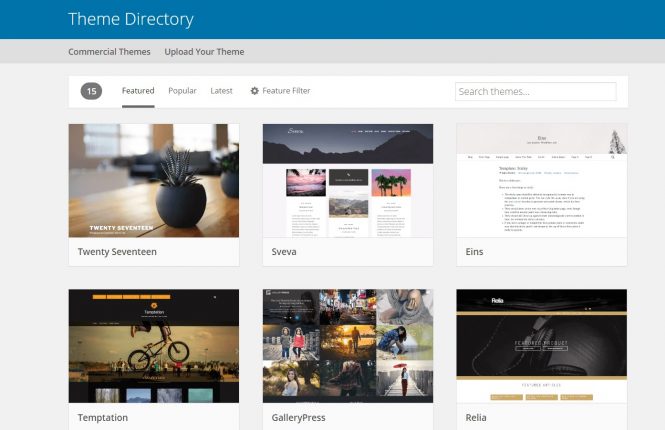Open the Relia theme preview image
Image resolution: width=665 pixels, height=430 pixels.
pos(542,346)
